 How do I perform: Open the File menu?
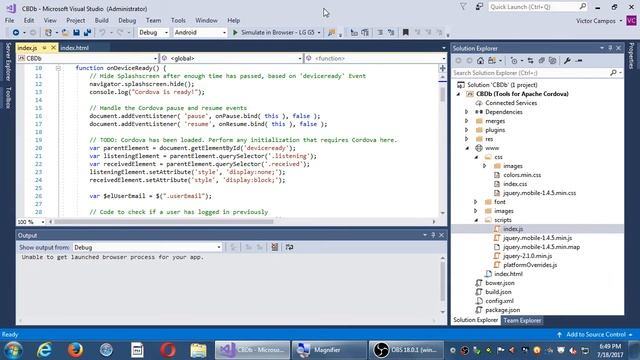coord(9,20)
